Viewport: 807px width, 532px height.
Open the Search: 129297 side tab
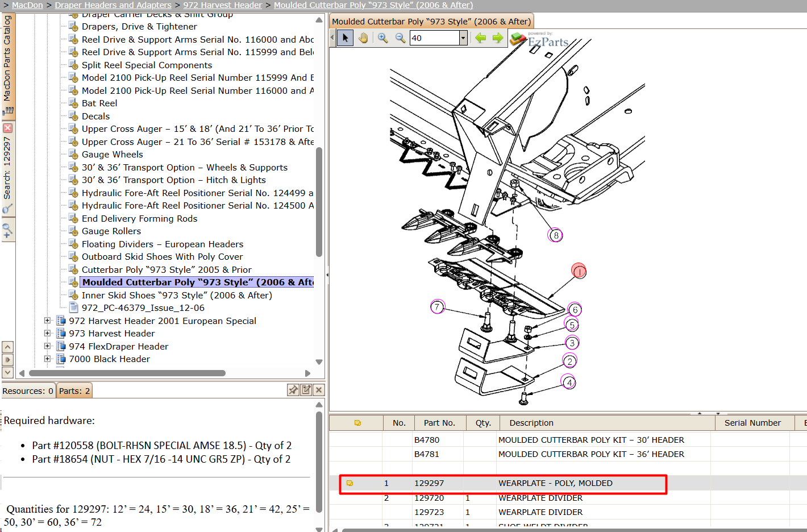tap(7, 168)
